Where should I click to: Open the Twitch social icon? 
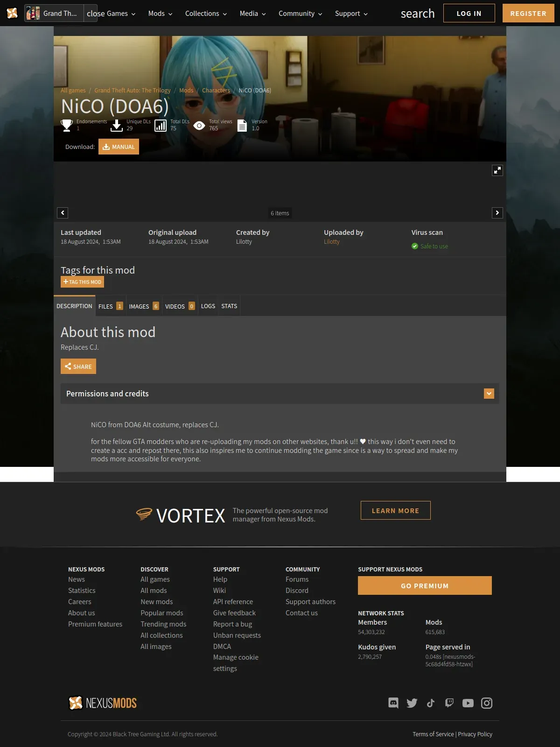pos(449,703)
